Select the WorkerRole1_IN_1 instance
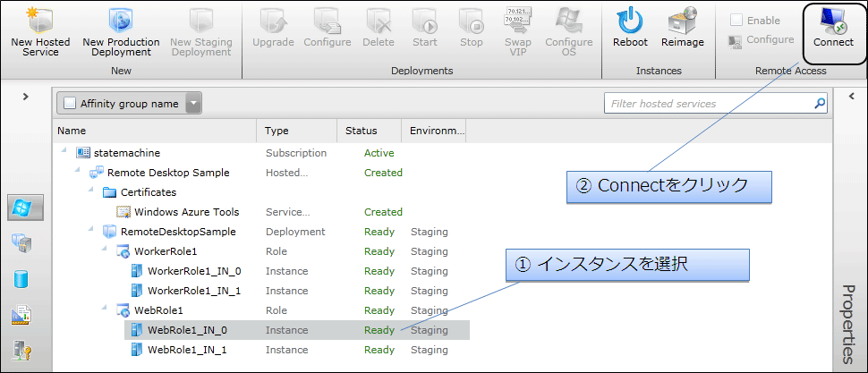This screenshot has height=373, width=868. click(194, 291)
